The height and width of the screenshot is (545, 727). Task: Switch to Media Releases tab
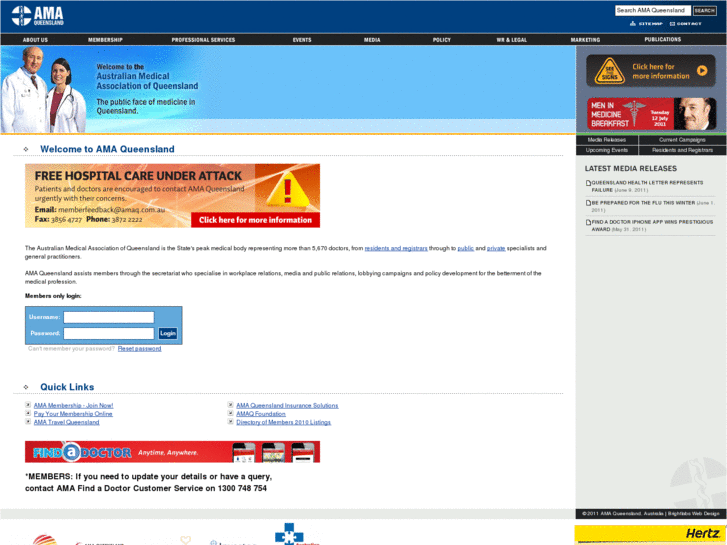[607, 140]
